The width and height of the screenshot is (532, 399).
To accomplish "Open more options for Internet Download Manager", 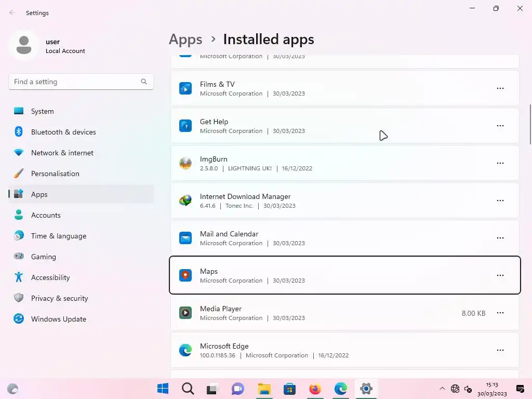I will point(500,201).
